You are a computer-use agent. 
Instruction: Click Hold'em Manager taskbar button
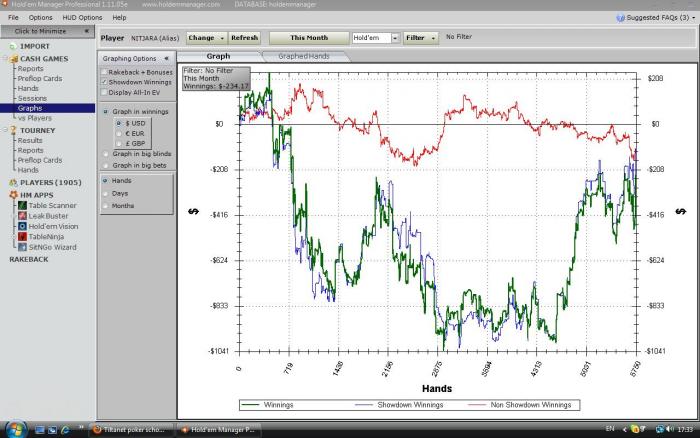tap(219, 430)
